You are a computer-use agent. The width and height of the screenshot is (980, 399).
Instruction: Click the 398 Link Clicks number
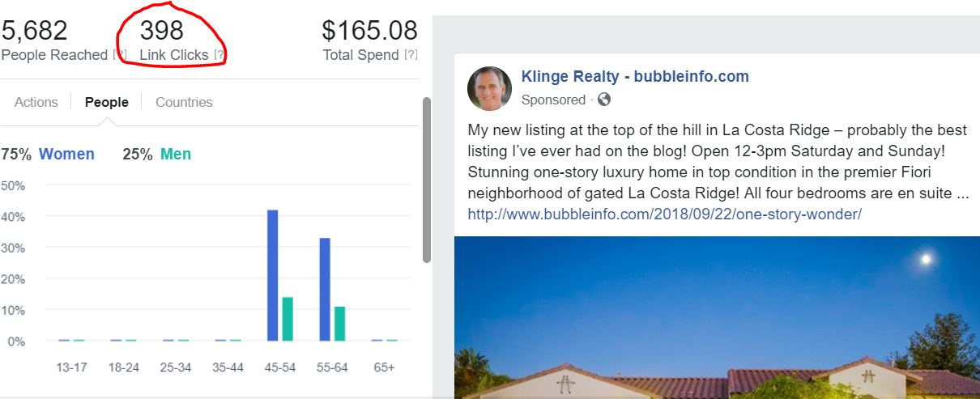point(162,31)
